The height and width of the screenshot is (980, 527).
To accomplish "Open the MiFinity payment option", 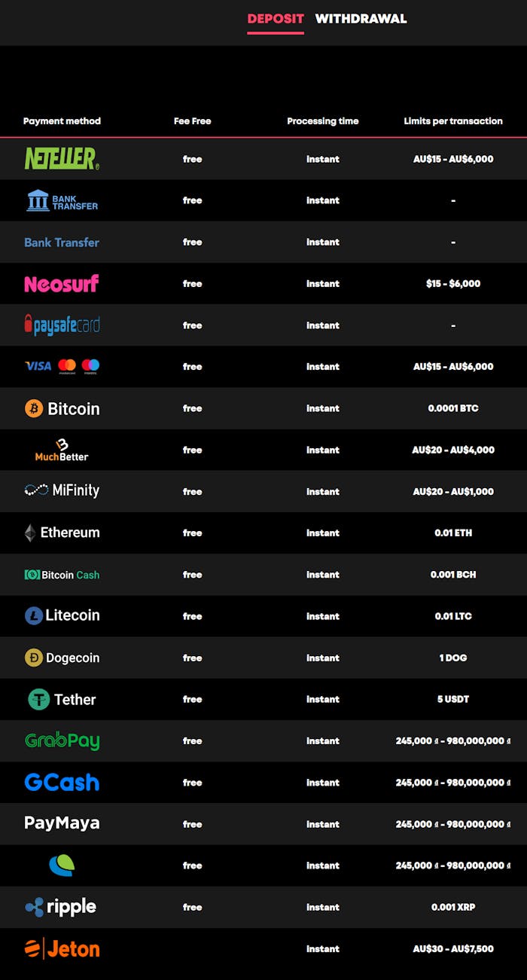I will click(x=61, y=491).
